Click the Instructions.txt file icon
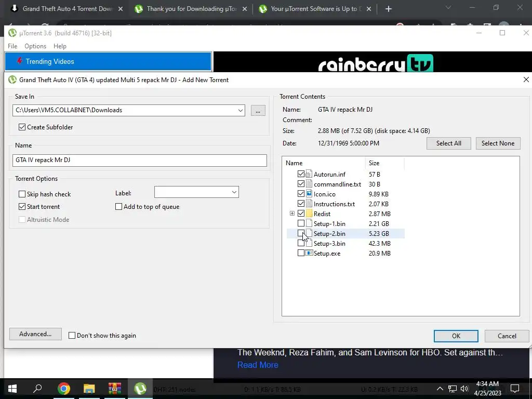 point(309,204)
